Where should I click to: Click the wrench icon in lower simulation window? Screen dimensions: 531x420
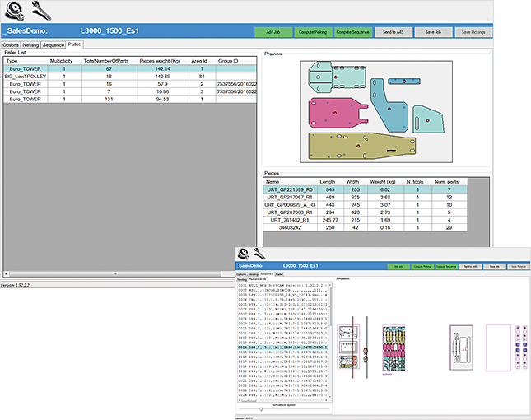pos(257,254)
